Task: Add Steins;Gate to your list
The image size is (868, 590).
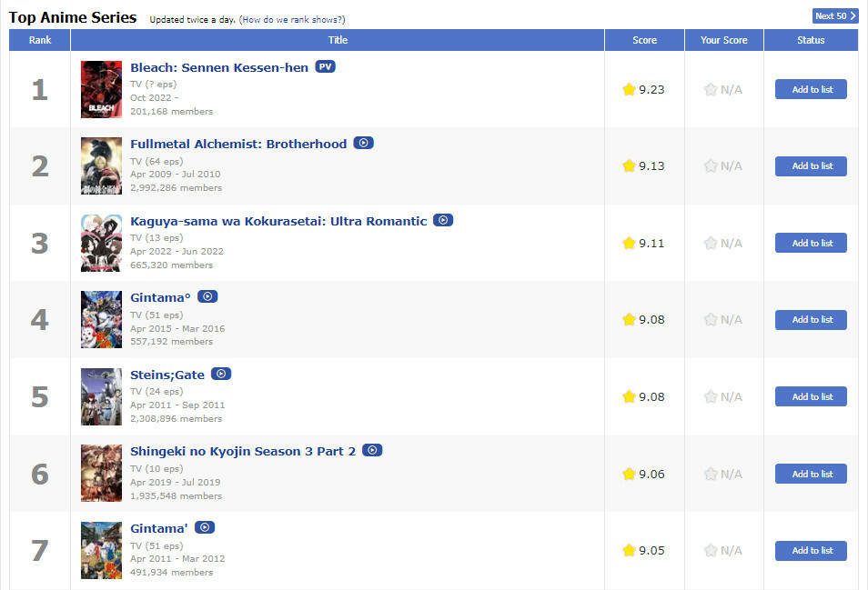Action: [811, 397]
